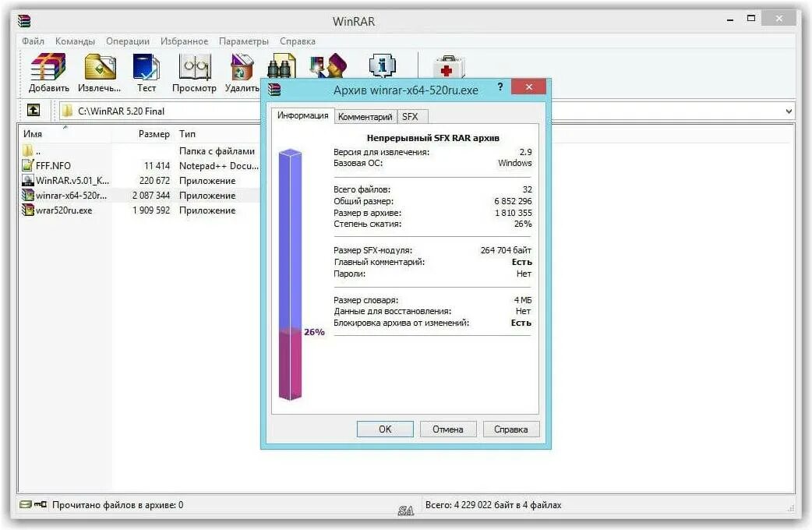Click WinRAR app icon in title bar
This screenshot has height=530, width=812.
pos(24,21)
